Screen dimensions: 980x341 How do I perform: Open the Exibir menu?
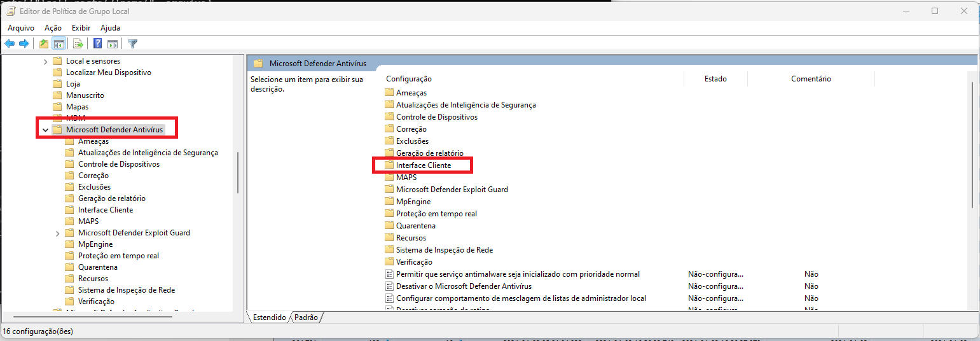81,28
